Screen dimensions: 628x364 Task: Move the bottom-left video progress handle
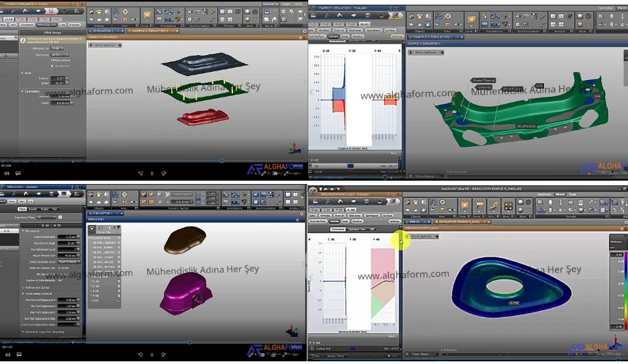(189, 342)
